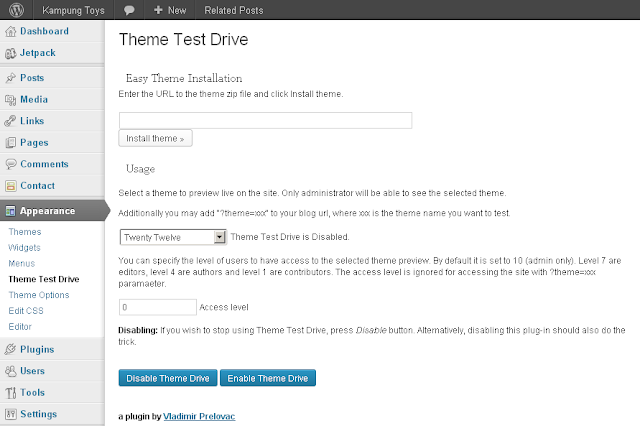Open the Tools menu label
Viewport: 640px width, 426px height.
[33, 393]
